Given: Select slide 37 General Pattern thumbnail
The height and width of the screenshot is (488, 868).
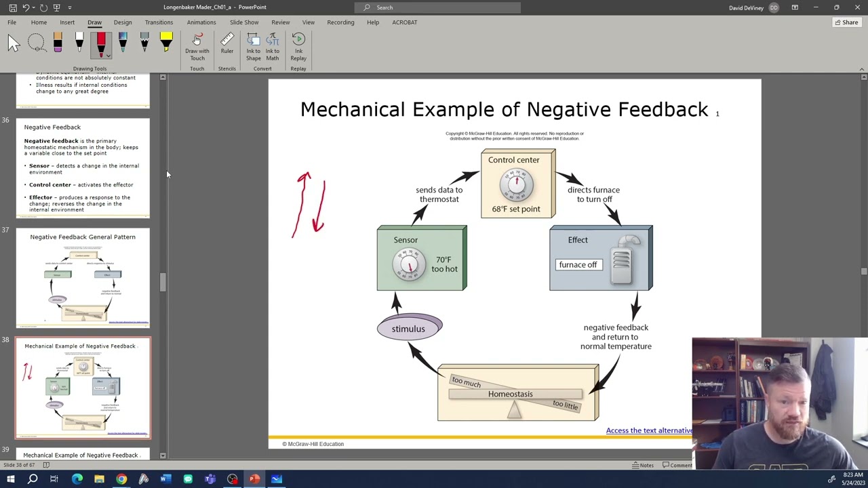Looking at the screenshot, I should point(83,278).
